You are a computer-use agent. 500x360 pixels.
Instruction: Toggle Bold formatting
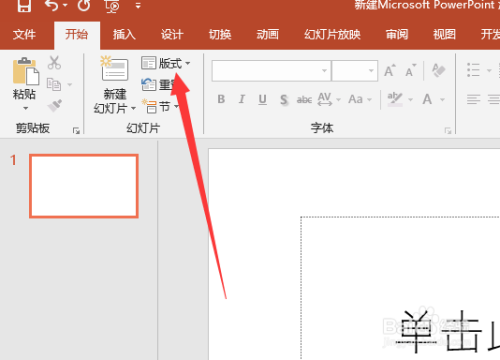[x=221, y=99]
